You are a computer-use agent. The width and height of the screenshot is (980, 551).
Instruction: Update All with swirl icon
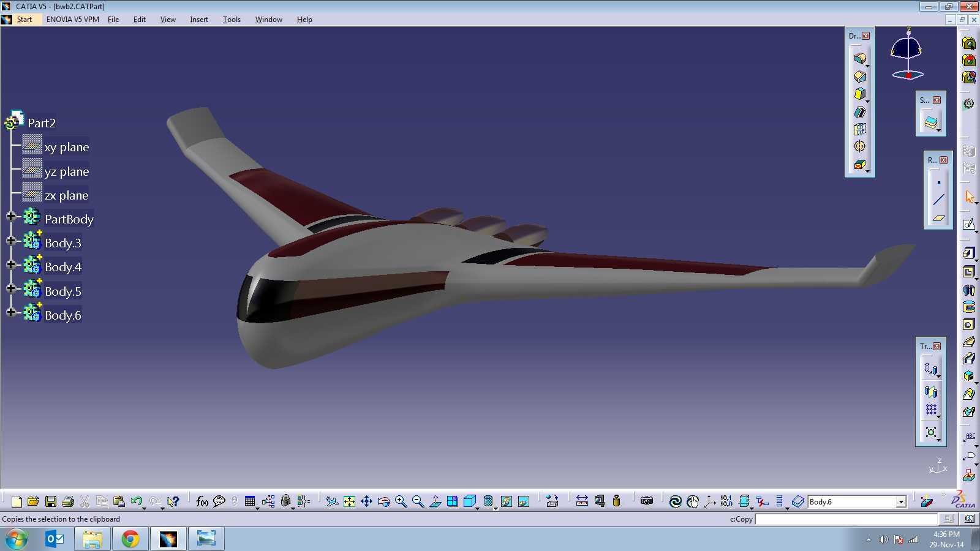[x=675, y=501]
